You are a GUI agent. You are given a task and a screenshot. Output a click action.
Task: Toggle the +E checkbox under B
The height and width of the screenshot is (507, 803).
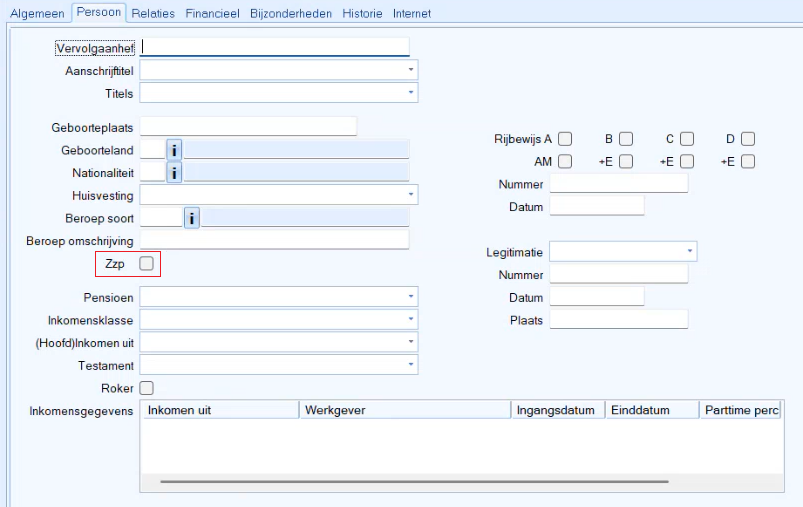[626, 161]
